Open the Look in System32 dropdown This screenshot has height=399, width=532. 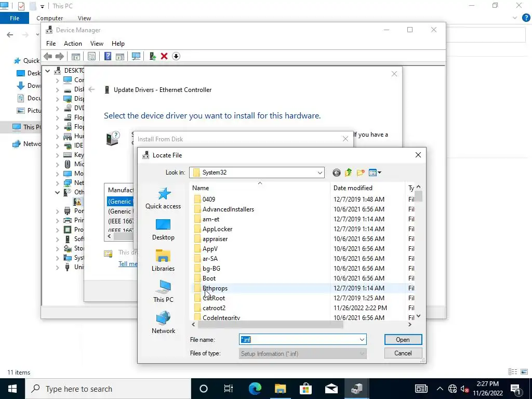pyautogui.click(x=320, y=172)
